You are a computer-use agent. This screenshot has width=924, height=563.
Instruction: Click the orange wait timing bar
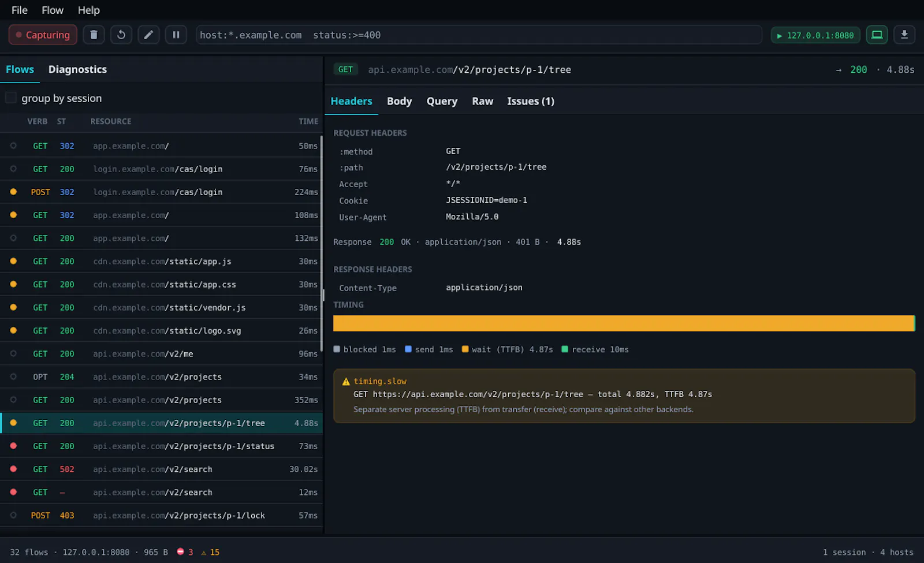point(623,323)
